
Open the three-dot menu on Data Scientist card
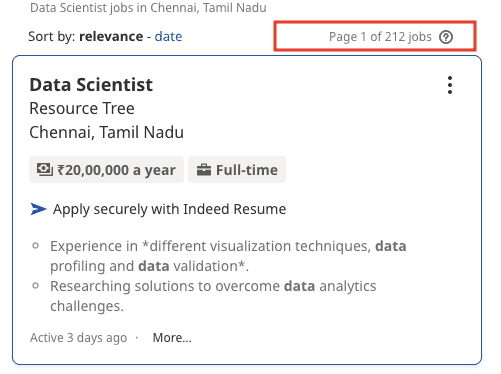[x=450, y=85]
